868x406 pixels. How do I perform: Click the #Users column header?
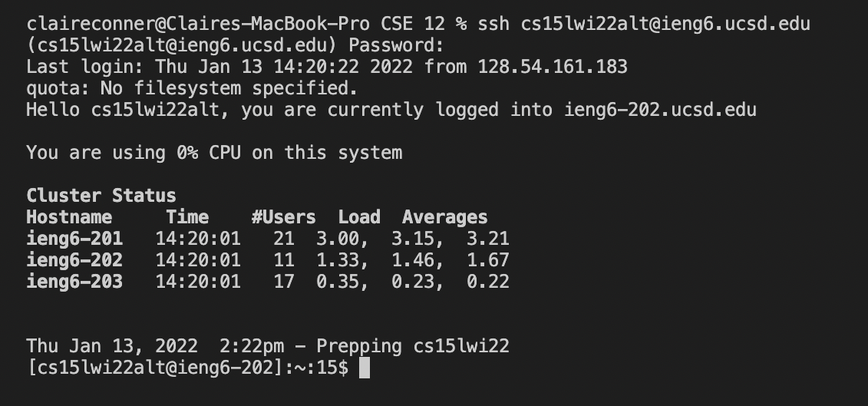tap(283, 217)
